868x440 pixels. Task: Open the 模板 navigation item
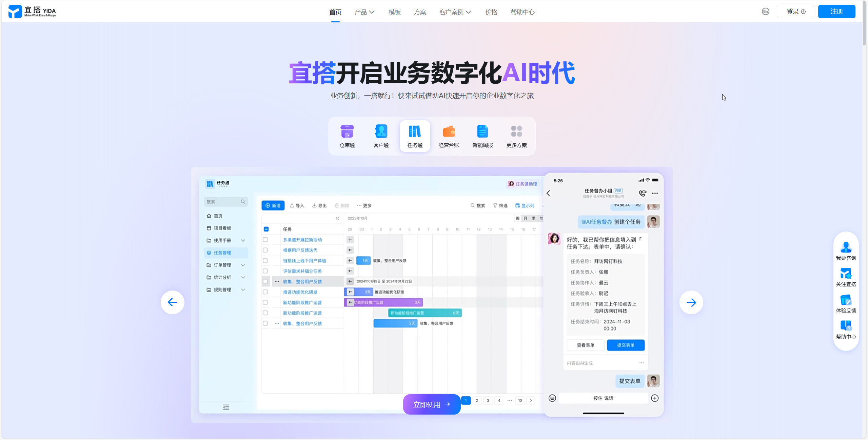click(x=395, y=12)
